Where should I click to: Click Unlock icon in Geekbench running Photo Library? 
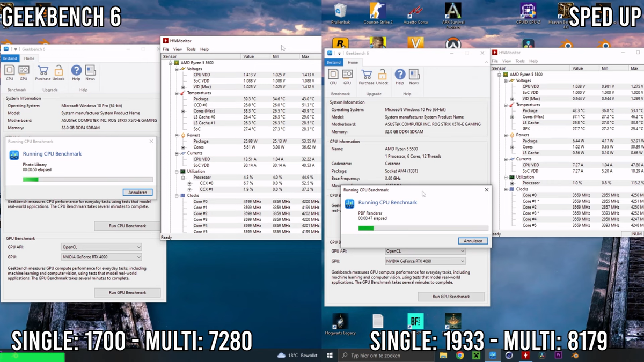click(x=58, y=72)
